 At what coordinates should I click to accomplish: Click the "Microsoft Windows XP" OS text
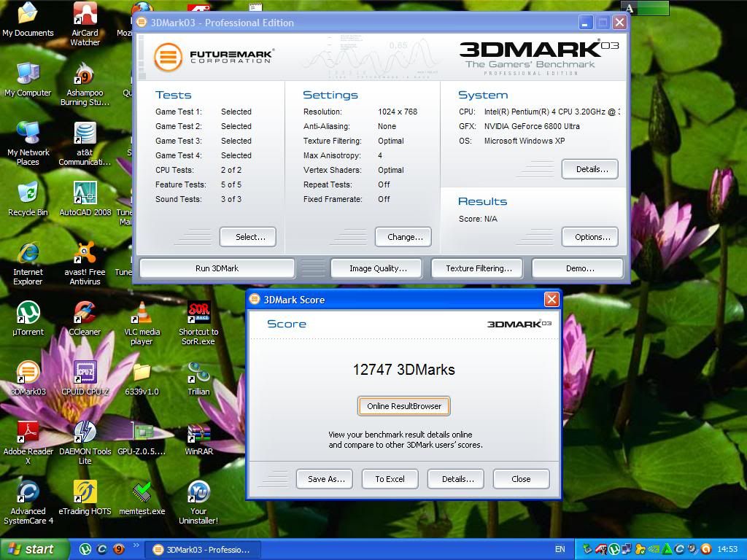coord(525,141)
